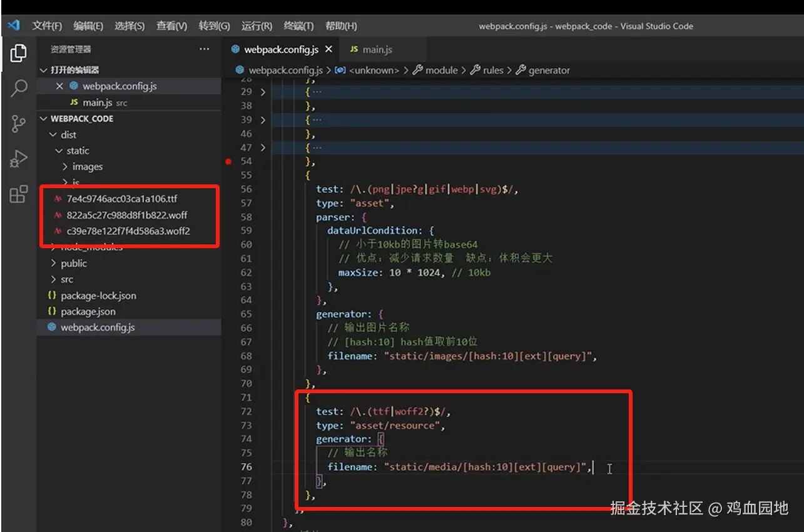Open package.json from the file tree

(x=88, y=311)
